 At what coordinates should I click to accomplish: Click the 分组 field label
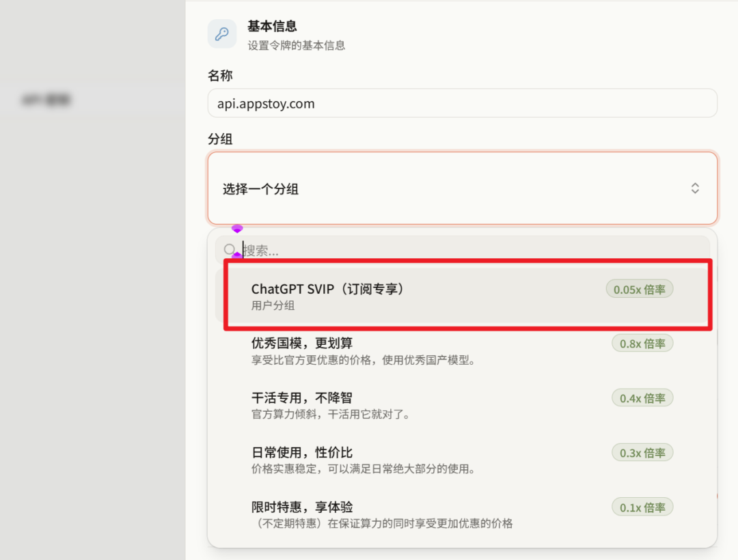coord(220,139)
